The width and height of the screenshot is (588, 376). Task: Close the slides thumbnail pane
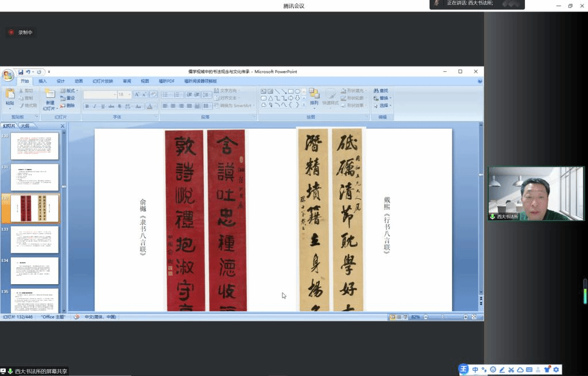63,126
